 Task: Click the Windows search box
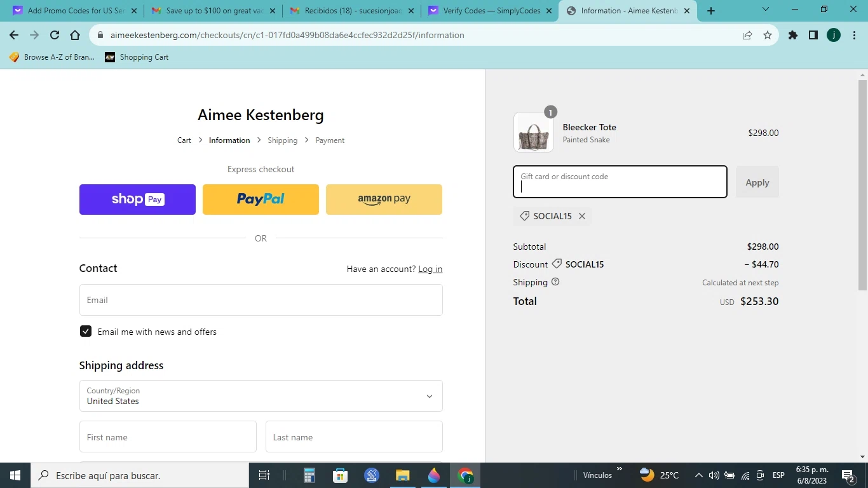(139, 475)
